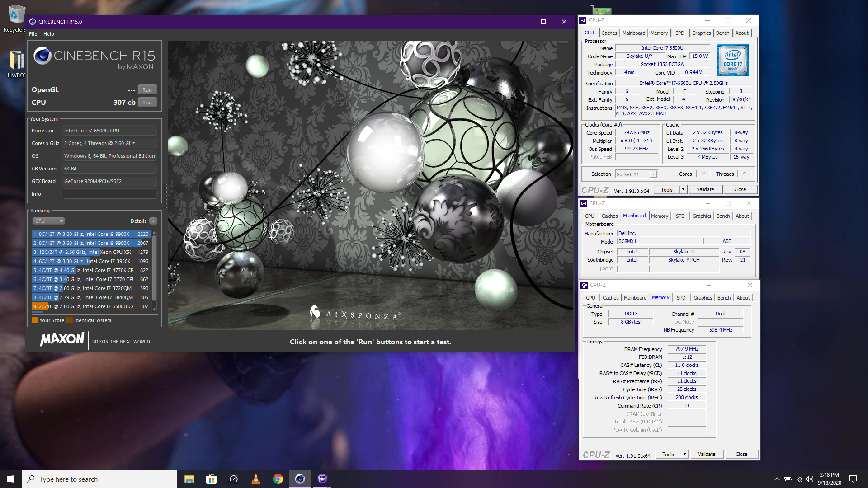The width and height of the screenshot is (868, 488).
Task: Click Validate in top CPU-Z window
Action: pos(705,190)
